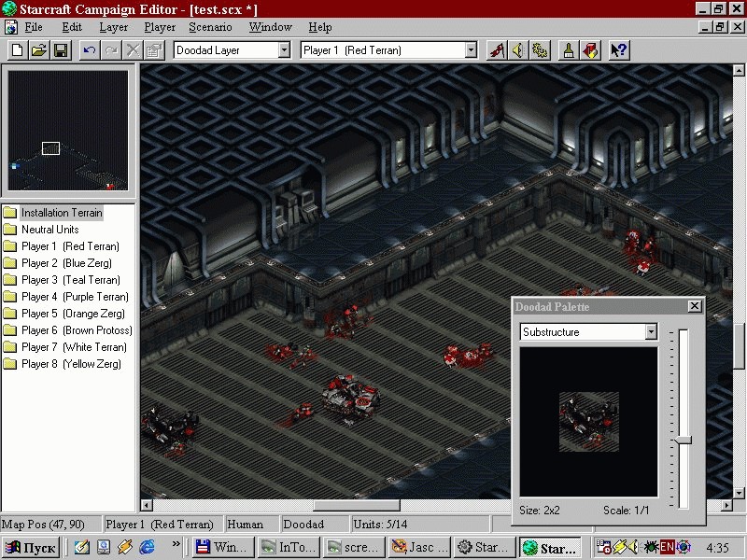This screenshot has width=747, height=560.
Task: Click the red ribbon toolbar icon
Action: [x=497, y=50]
